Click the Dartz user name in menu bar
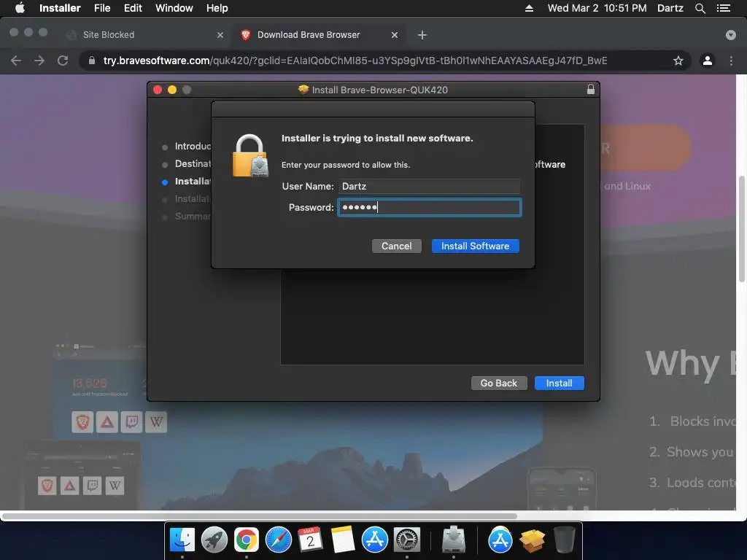This screenshot has width=747, height=560. tap(670, 8)
